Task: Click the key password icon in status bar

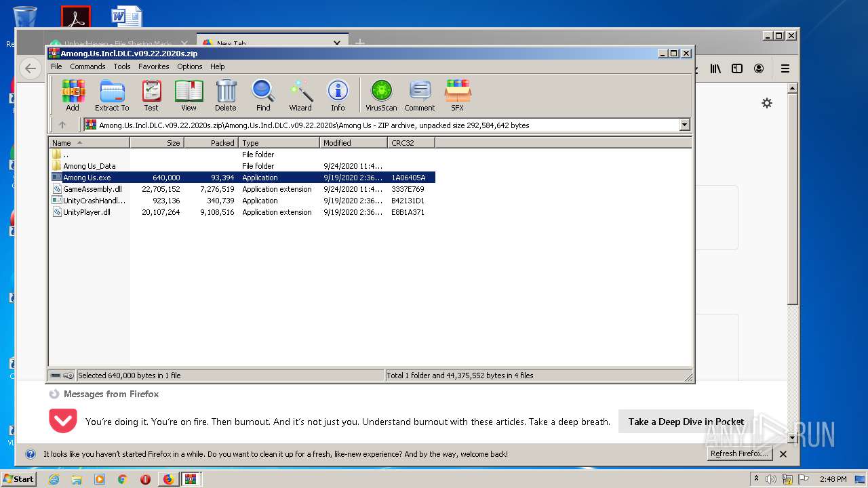Action: 68,375
